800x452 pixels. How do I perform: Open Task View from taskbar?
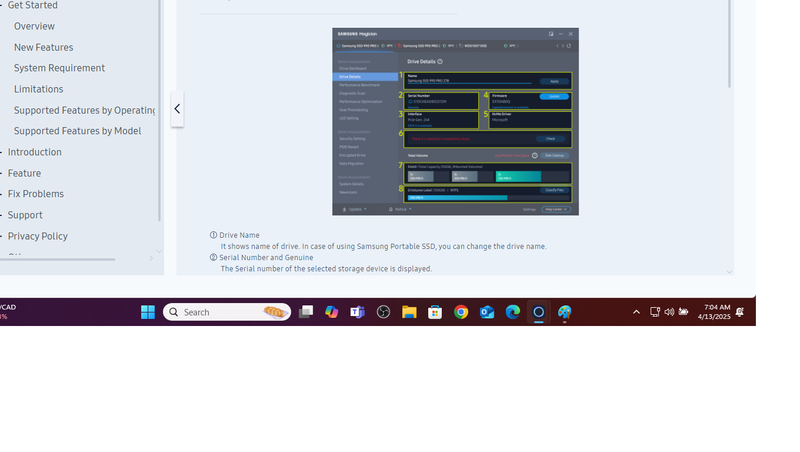click(306, 312)
